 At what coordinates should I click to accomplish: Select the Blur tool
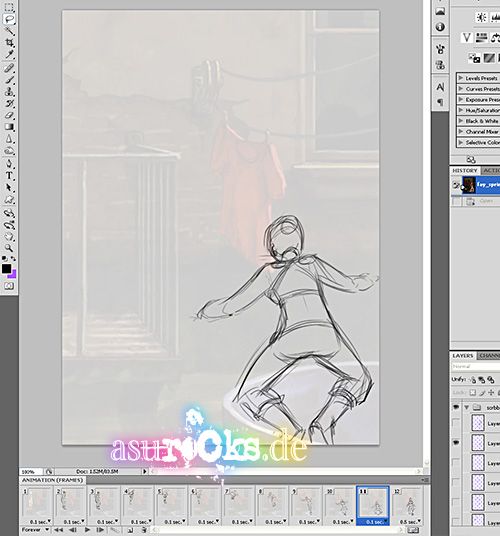pyautogui.click(x=9, y=139)
